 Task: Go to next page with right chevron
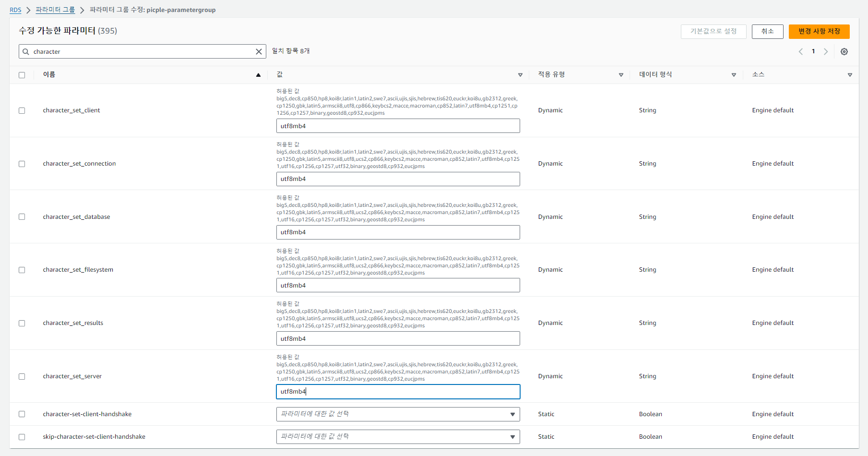(x=826, y=52)
